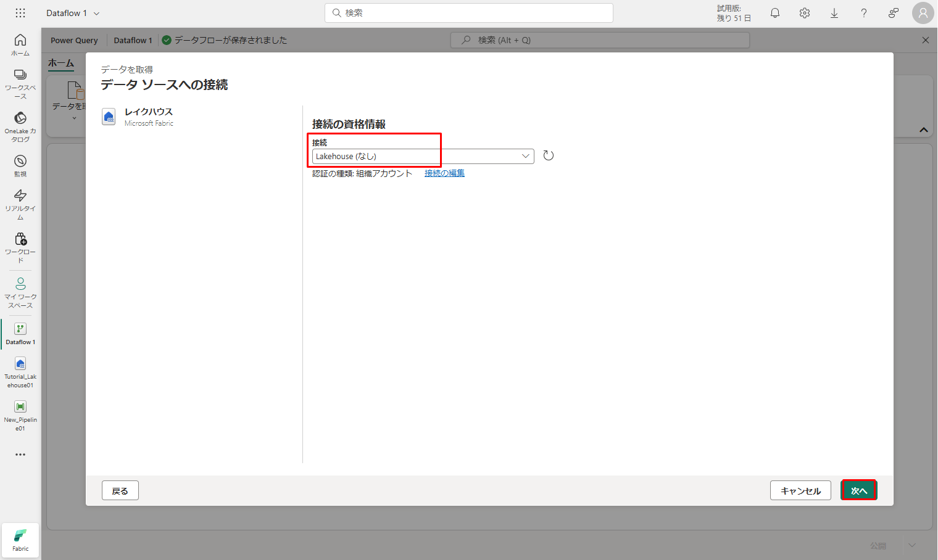
Task: Open the app launcher grid icon
Action: (20, 13)
